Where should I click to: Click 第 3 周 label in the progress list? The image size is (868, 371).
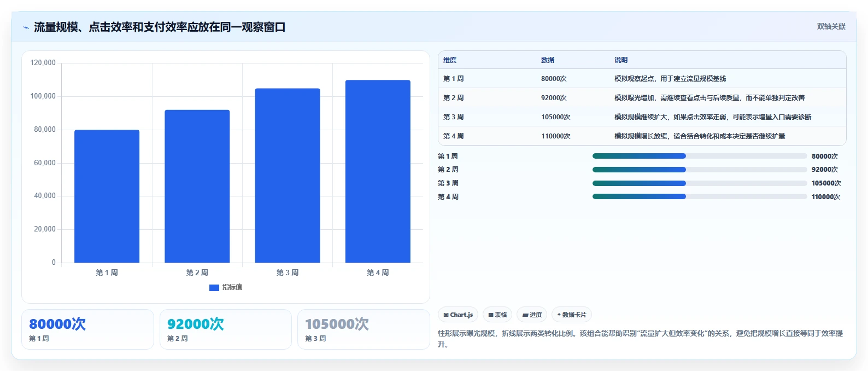[x=448, y=183]
